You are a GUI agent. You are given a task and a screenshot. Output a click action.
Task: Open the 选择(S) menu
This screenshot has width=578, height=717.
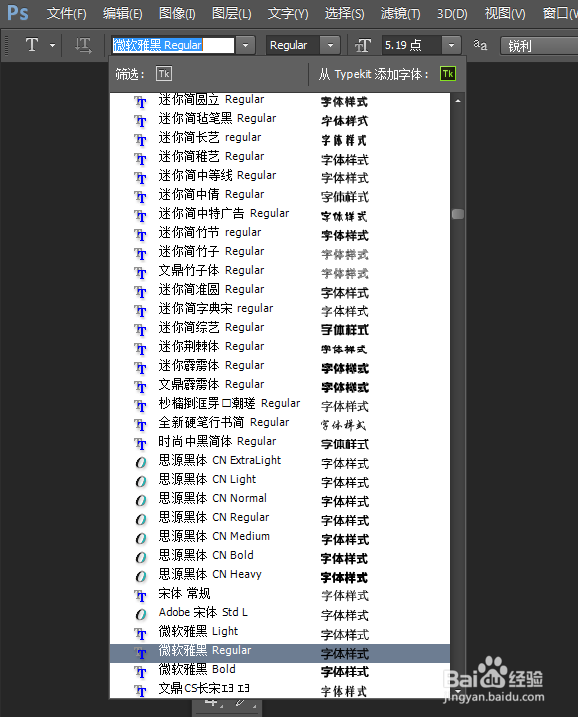click(x=344, y=13)
